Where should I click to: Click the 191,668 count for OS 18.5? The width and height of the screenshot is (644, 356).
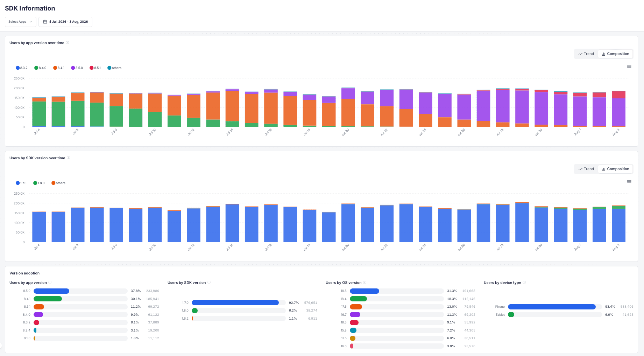[469, 291]
